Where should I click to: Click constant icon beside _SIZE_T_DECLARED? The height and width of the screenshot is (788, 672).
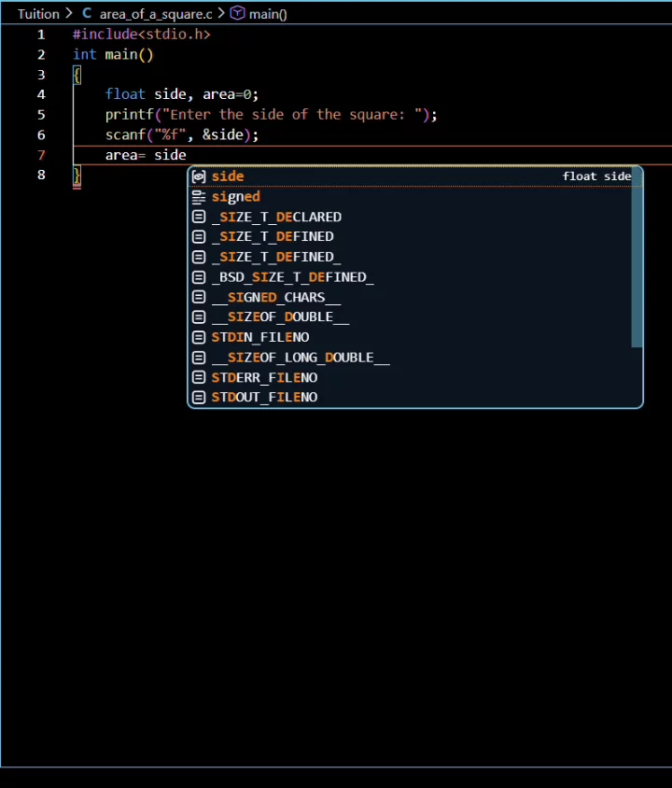199,217
